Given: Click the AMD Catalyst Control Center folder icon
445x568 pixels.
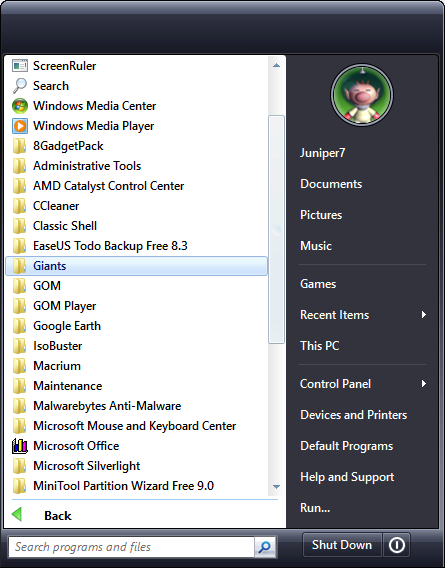Looking at the screenshot, I should tap(20, 186).
